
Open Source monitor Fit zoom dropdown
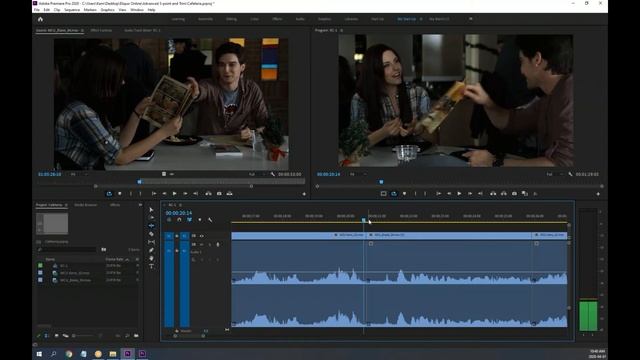pyautogui.click(x=80, y=174)
